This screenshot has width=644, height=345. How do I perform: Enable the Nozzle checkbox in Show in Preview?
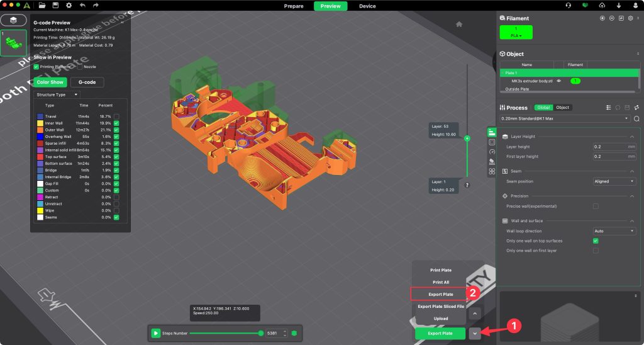coord(79,66)
